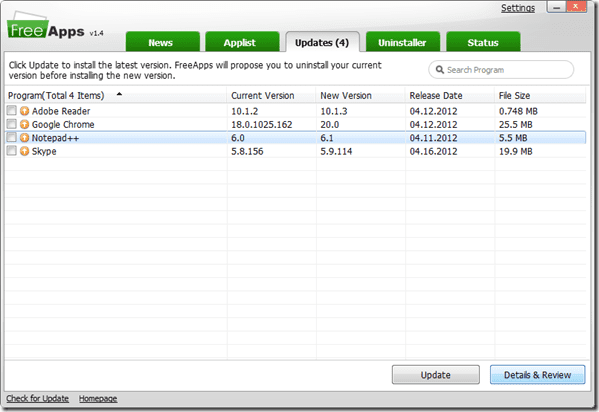Click the search magnifier icon

coord(440,70)
